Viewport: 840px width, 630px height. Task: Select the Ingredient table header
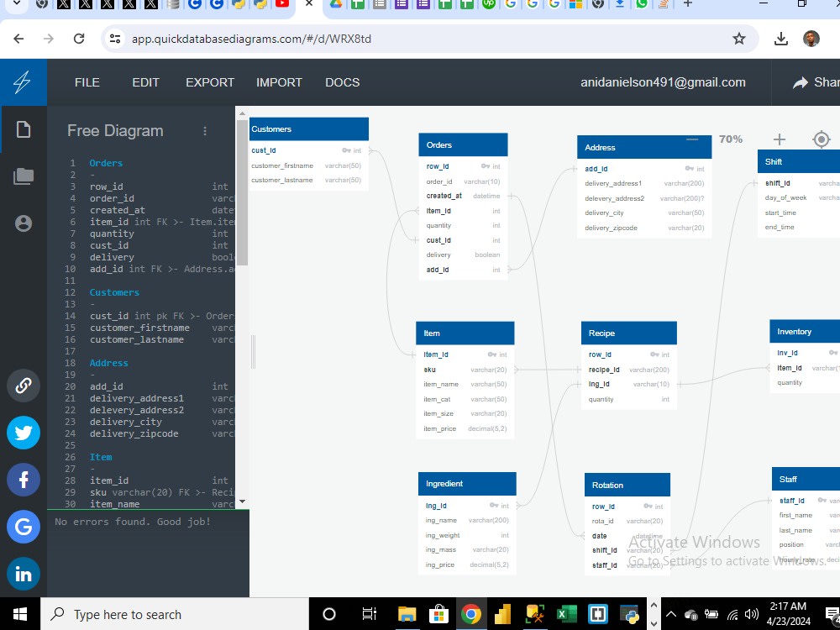pos(467,484)
